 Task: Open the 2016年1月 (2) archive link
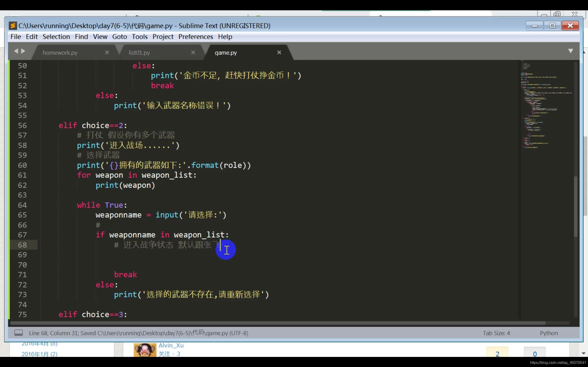[x=39, y=354]
